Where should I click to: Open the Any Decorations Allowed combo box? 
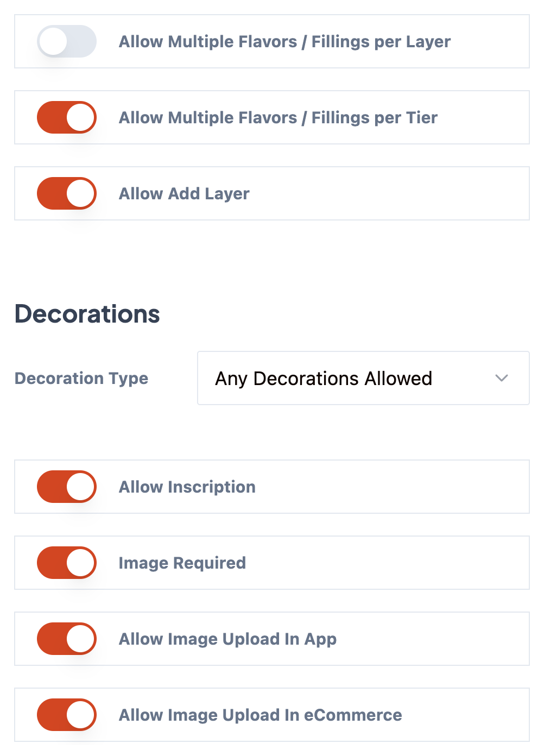tap(347, 378)
